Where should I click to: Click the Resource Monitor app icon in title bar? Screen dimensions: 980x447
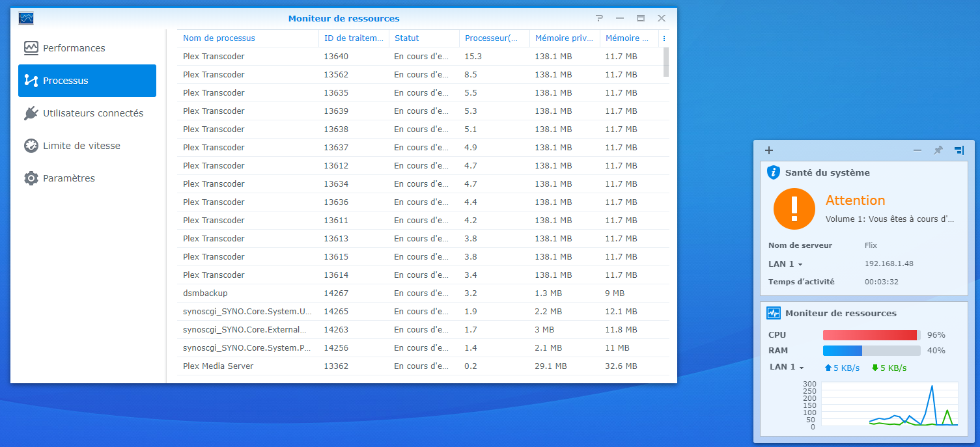[x=26, y=18]
